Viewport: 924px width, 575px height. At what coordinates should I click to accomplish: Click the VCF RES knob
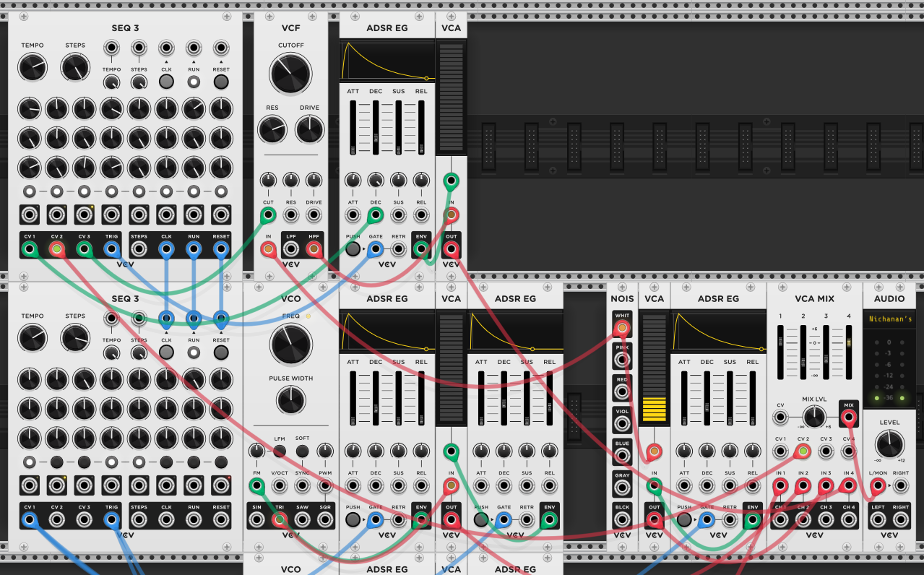pos(272,129)
